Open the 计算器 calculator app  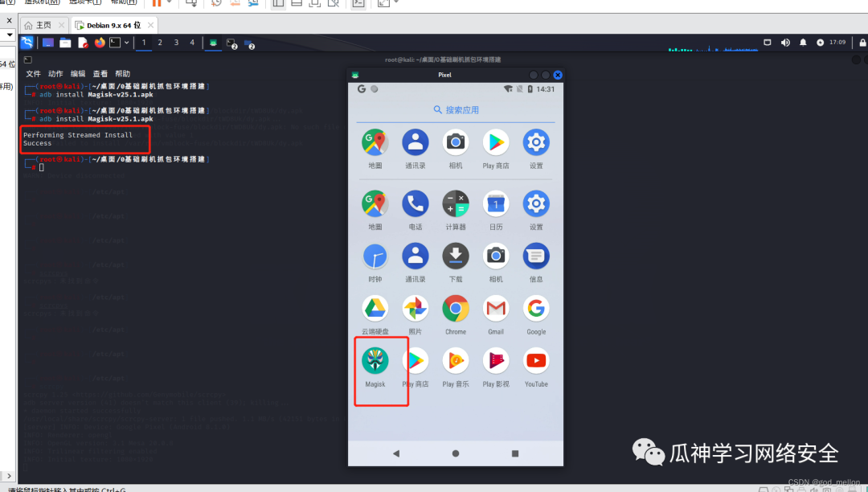pos(456,203)
